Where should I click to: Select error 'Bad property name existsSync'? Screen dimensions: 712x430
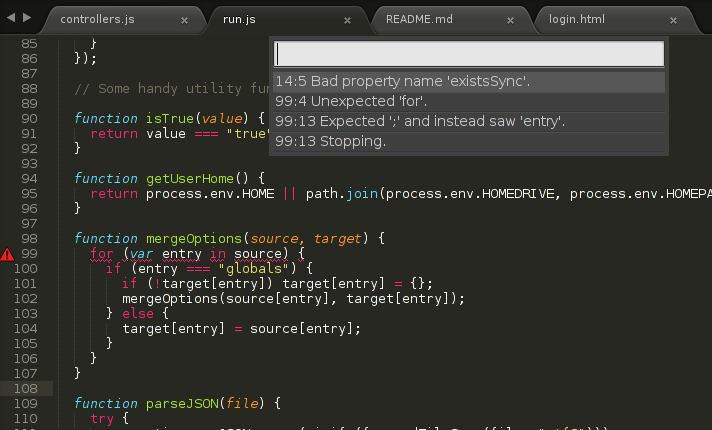coord(469,81)
